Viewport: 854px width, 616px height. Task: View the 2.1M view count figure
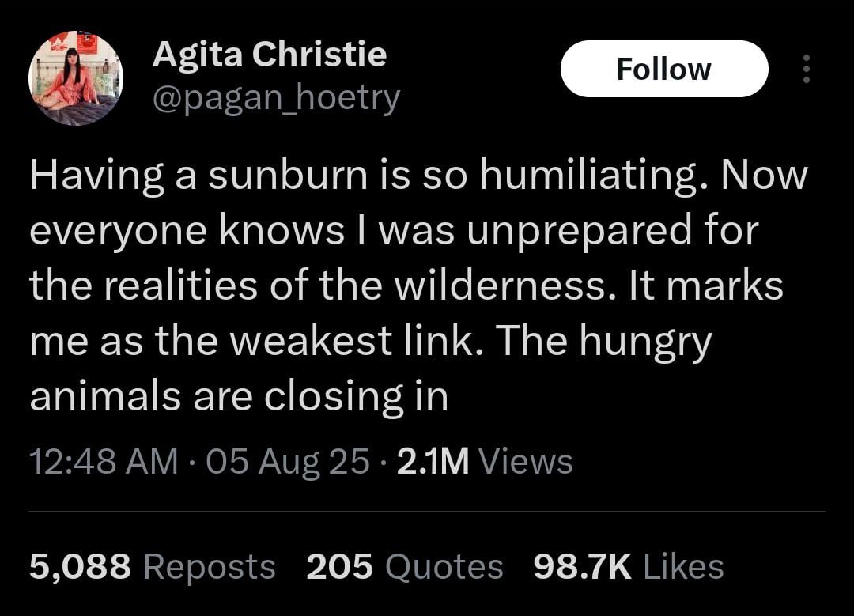pyautogui.click(x=433, y=461)
